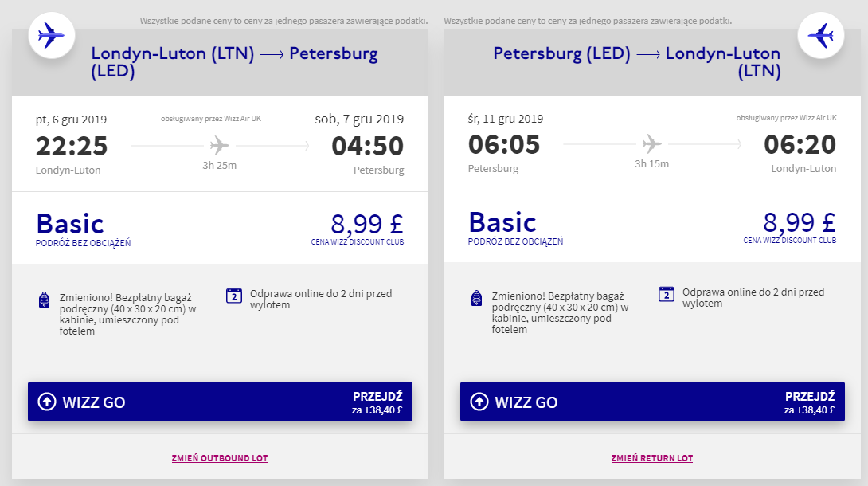Click the up-arrow icon on return WIZZ GO
Image resolution: width=868 pixels, height=486 pixels.
[479, 402]
